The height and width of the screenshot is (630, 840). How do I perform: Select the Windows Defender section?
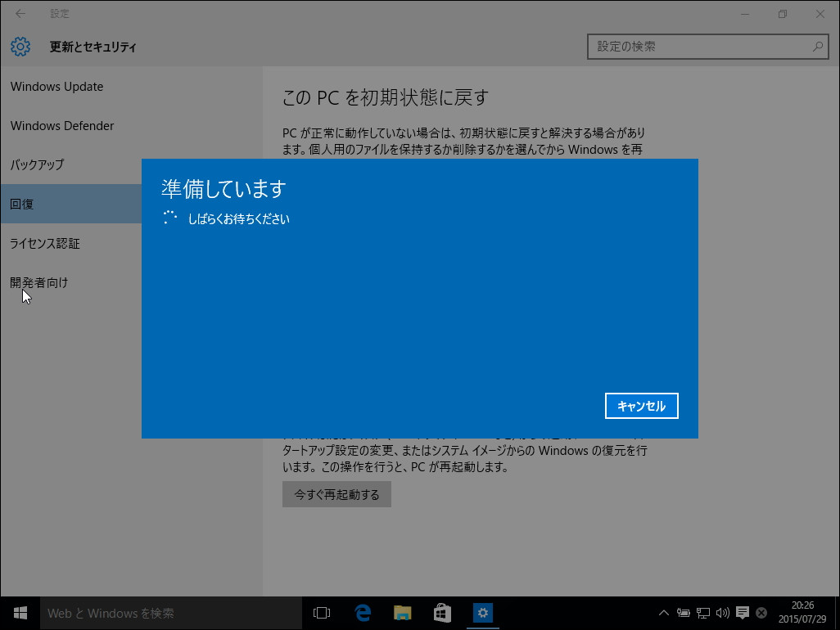pyautogui.click(x=61, y=125)
